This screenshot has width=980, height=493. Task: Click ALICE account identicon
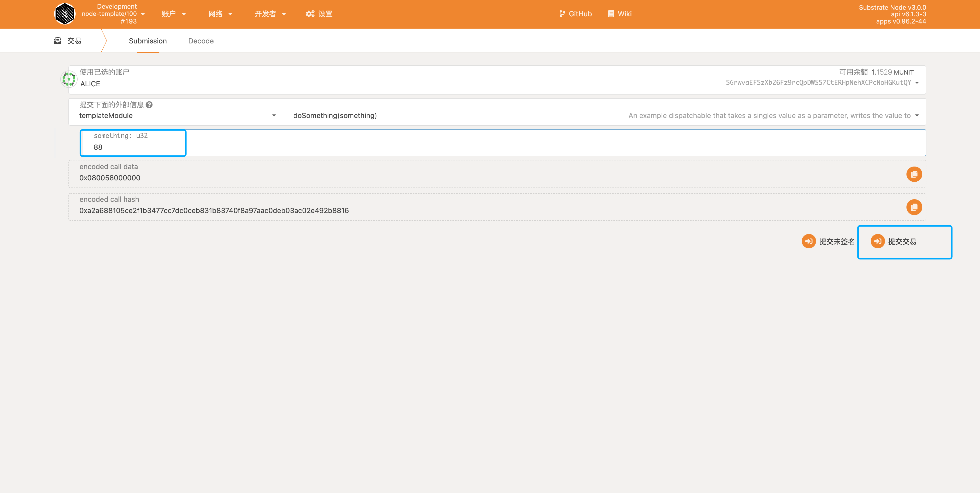(x=69, y=79)
